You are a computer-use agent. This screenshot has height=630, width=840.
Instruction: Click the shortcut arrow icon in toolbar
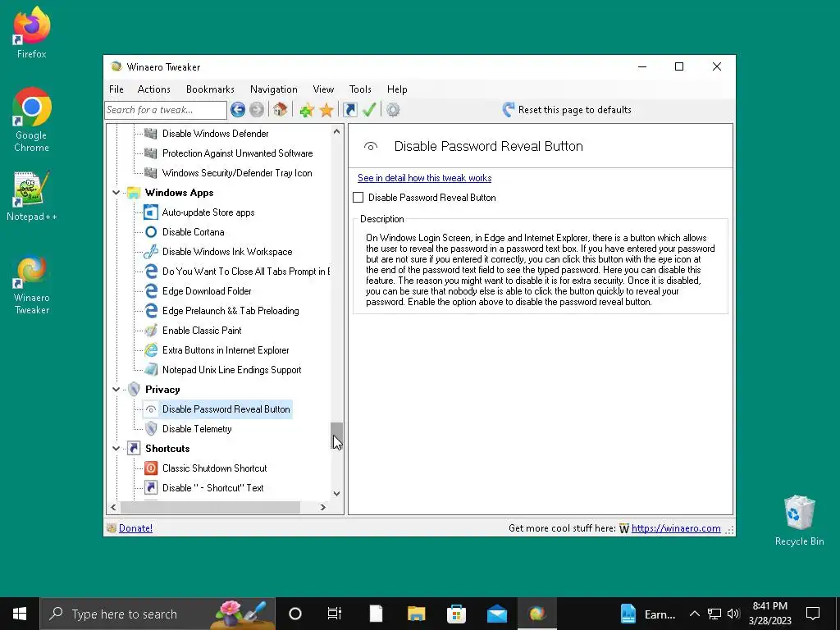click(349, 110)
